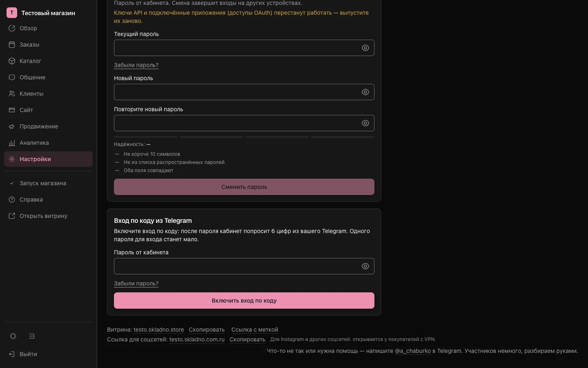Click the Сайт window icon
This screenshot has height=368, width=588.
point(12,110)
